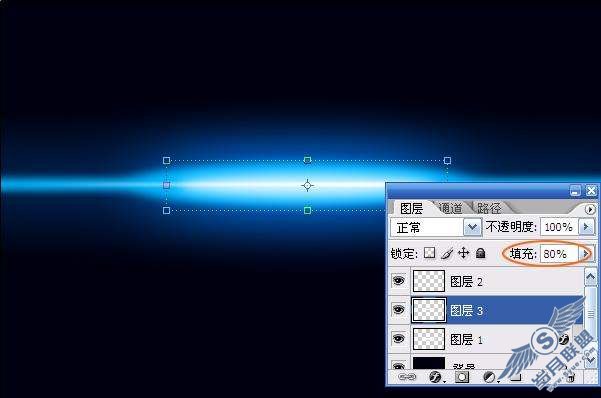Click the black background layer thumbnail
This screenshot has height=398, width=601.
(x=429, y=363)
